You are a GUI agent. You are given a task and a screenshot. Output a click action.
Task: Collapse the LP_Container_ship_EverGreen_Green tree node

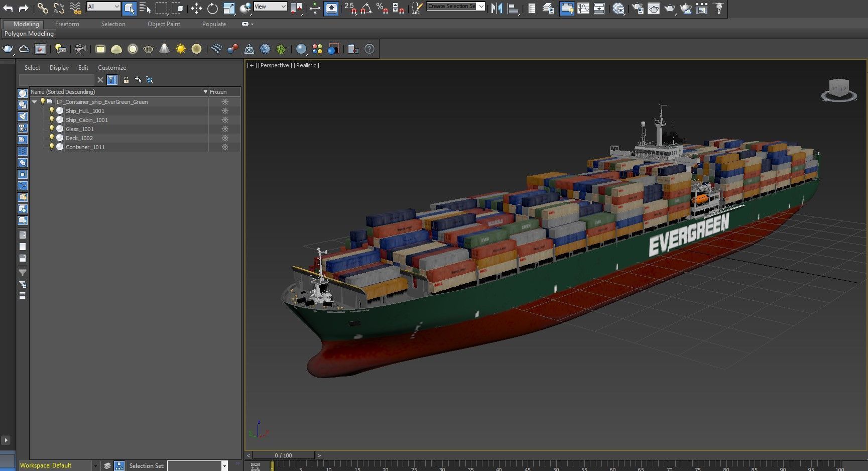35,101
